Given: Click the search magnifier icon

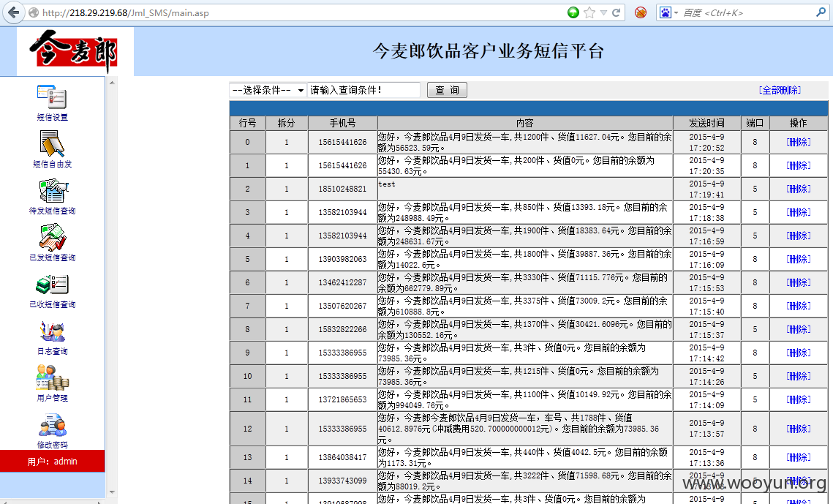Looking at the screenshot, I should click(x=821, y=12).
